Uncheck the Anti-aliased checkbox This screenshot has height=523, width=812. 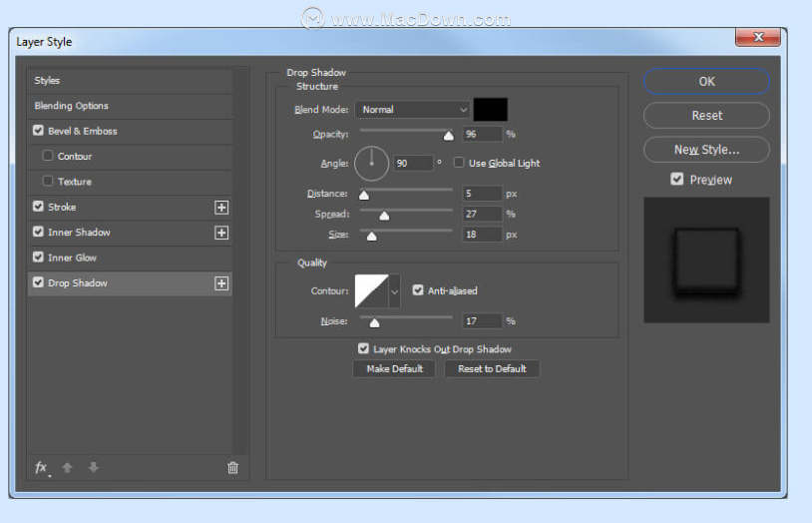418,290
